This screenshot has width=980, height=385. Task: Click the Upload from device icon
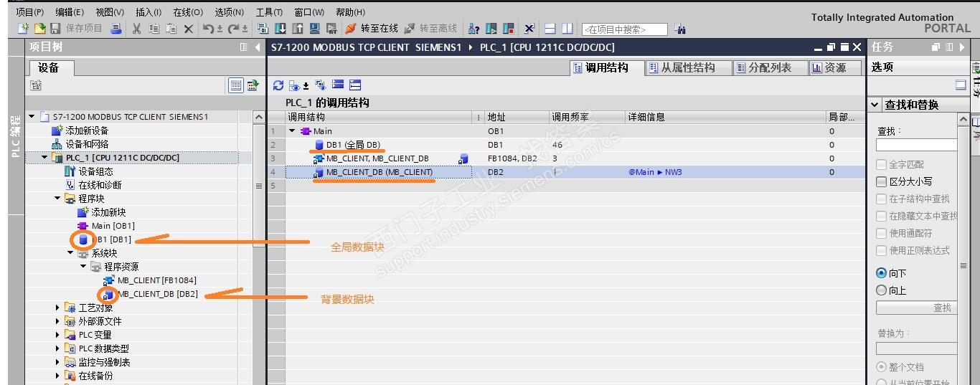click(x=298, y=29)
